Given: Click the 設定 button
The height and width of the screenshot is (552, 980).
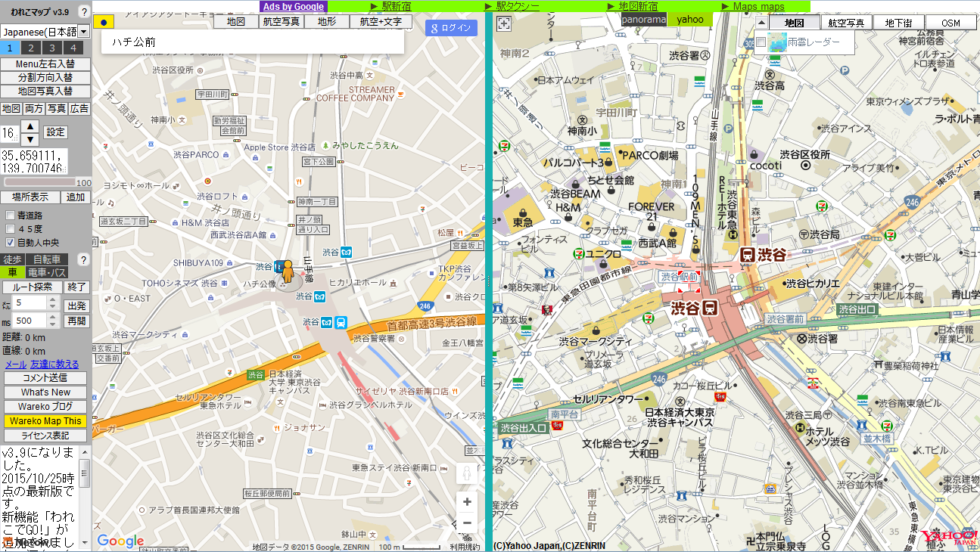Looking at the screenshot, I should point(55,132).
